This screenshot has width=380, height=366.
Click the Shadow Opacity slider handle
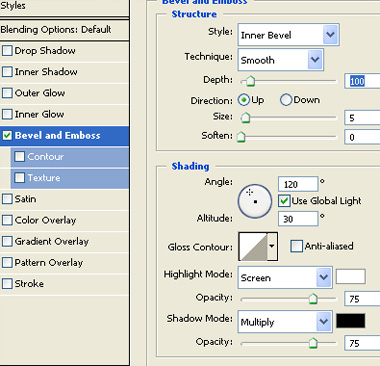point(313,343)
